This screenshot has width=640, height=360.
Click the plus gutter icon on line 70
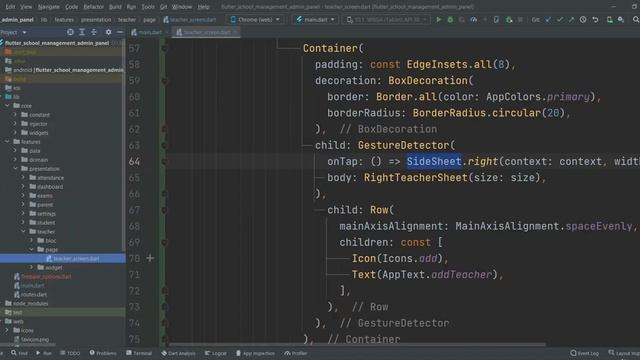point(150,258)
